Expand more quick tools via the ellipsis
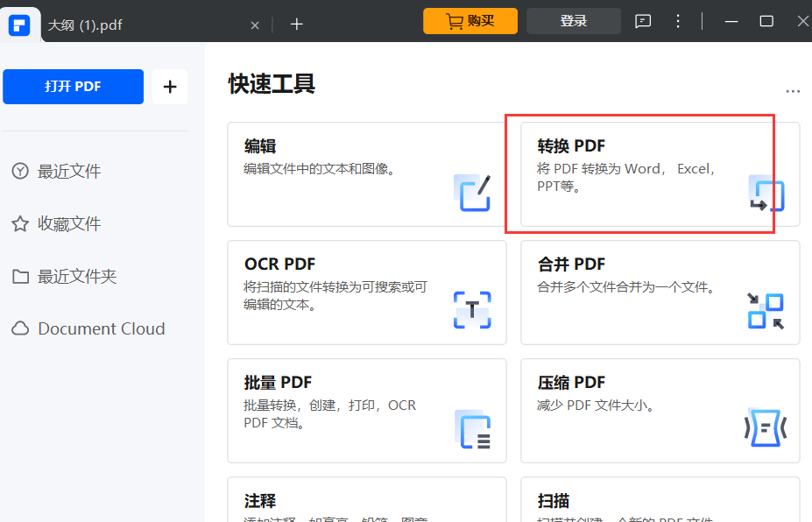Image resolution: width=812 pixels, height=522 pixels. click(793, 90)
